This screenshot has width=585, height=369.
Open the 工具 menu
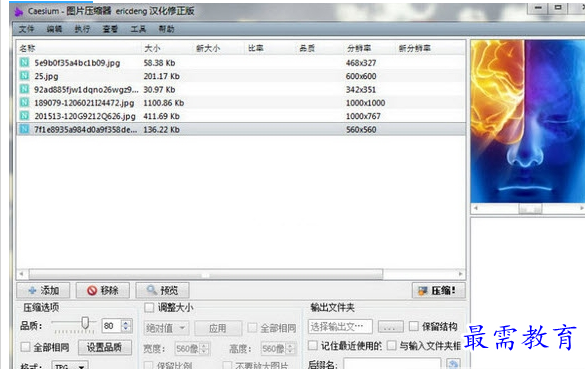pos(138,29)
